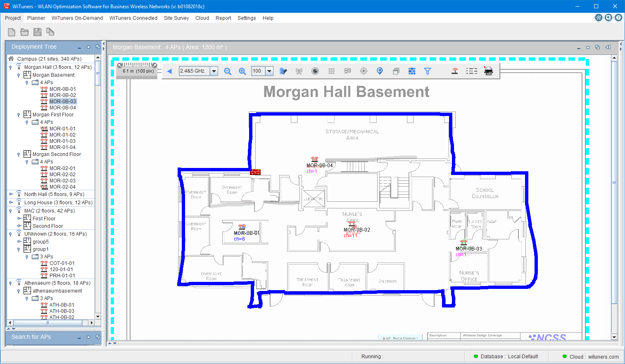Click the blue location pin icon
Screen dimensions: 625x364
(x=380, y=71)
